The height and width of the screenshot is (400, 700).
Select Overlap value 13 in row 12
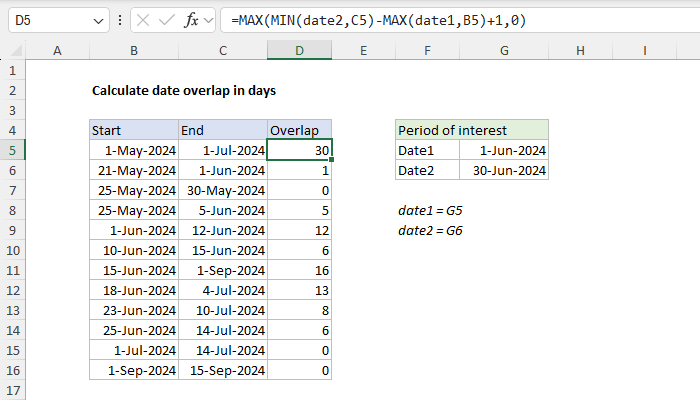click(x=300, y=291)
